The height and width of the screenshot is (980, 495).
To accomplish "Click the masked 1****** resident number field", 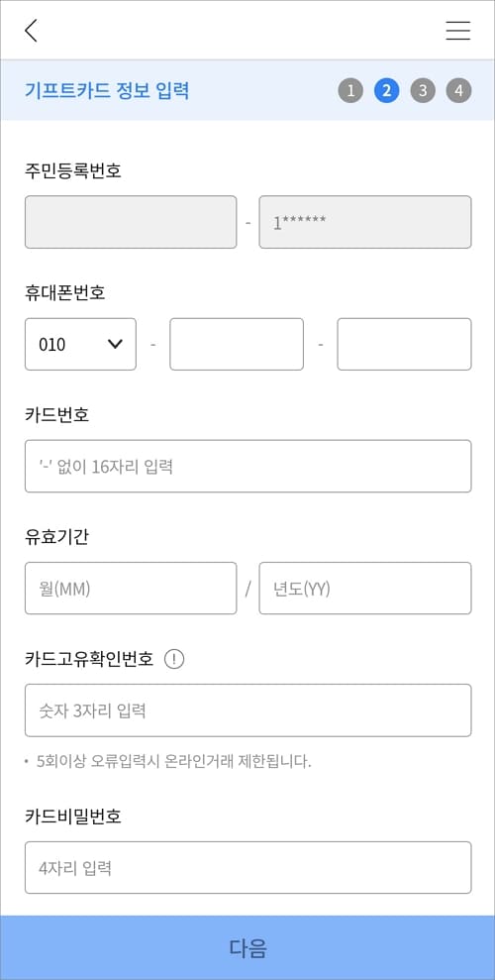I will 365,222.
